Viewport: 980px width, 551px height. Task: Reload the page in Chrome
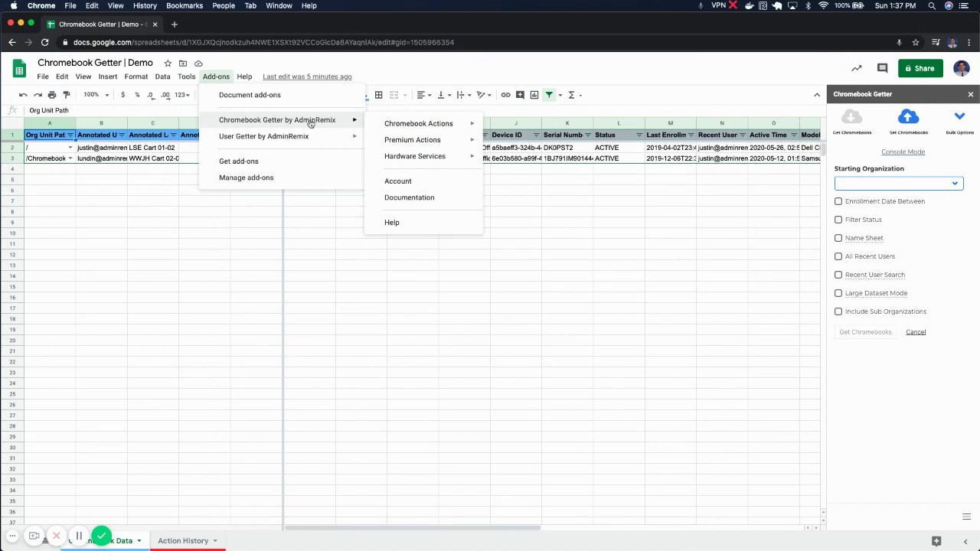click(45, 42)
